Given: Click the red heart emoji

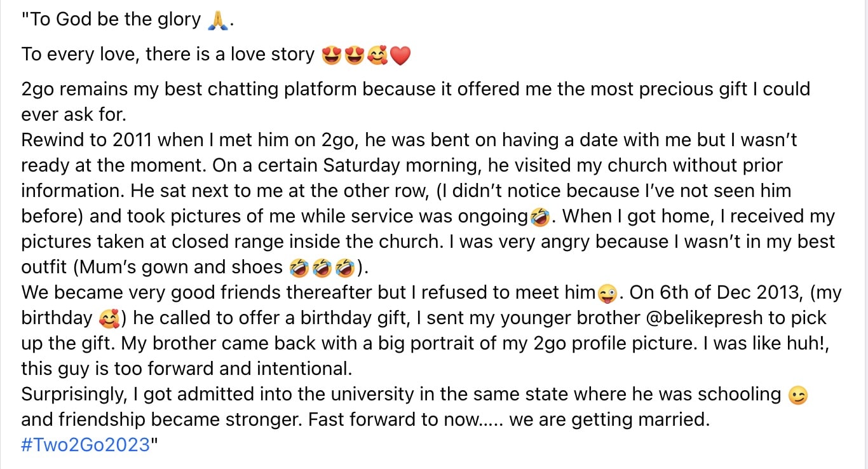Looking at the screenshot, I should (400, 56).
